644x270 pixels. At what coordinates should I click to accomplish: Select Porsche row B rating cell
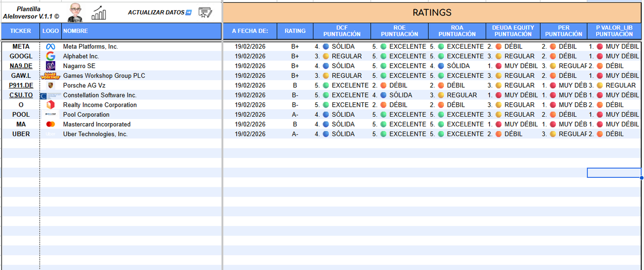[295, 85]
